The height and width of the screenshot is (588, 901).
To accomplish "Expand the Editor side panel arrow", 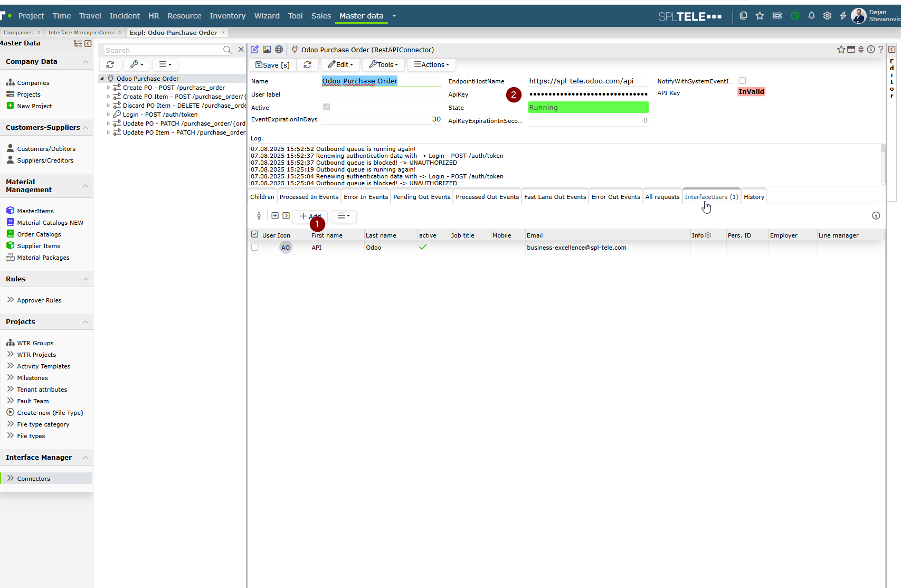I will pos(891,50).
